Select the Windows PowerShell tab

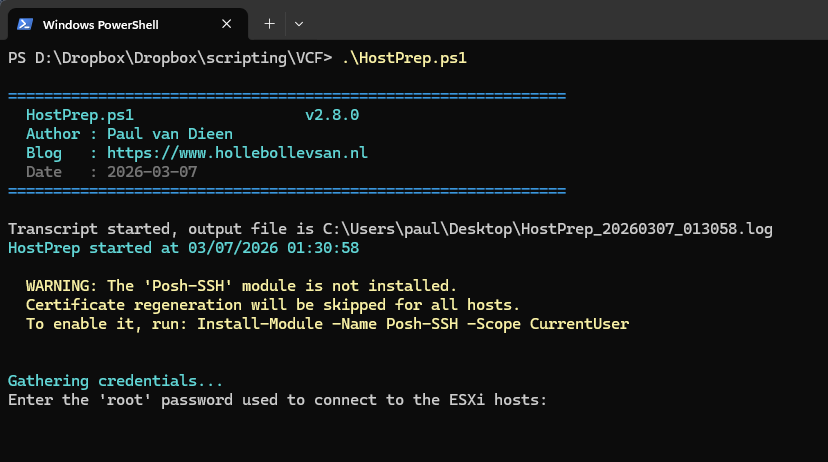pos(110,23)
